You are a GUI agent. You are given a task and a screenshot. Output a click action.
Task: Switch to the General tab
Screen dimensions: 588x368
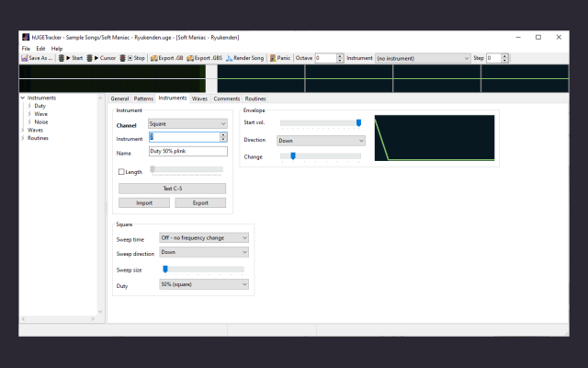pyautogui.click(x=119, y=98)
